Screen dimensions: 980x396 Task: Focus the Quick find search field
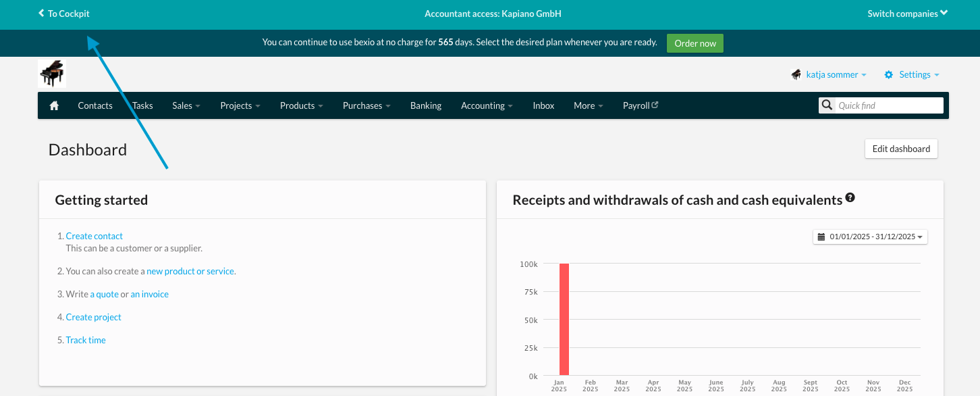click(x=888, y=105)
